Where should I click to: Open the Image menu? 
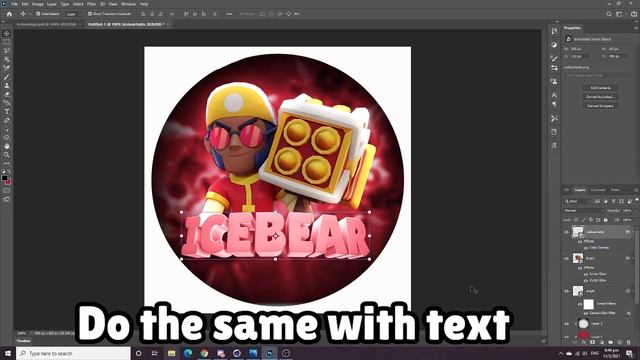tap(38, 4)
